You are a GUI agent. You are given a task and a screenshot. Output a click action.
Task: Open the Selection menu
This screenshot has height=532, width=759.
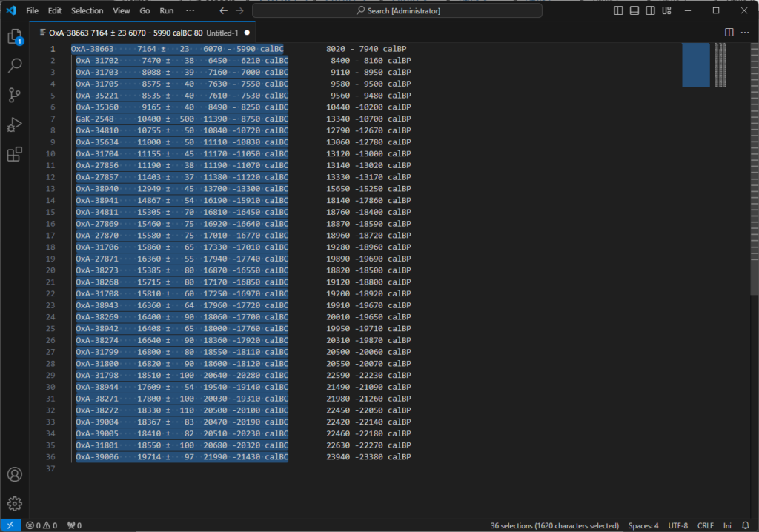click(87, 11)
